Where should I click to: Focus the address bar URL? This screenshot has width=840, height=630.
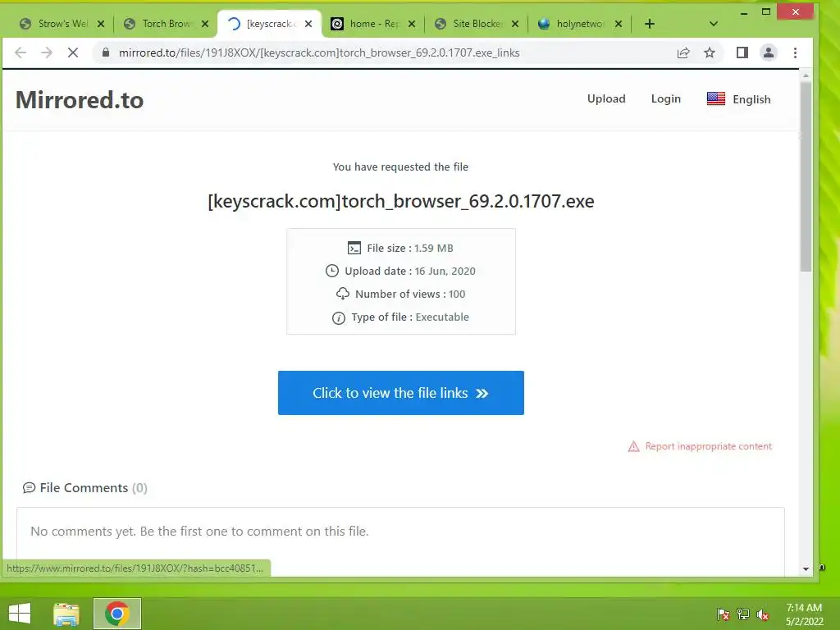[x=319, y=52]
